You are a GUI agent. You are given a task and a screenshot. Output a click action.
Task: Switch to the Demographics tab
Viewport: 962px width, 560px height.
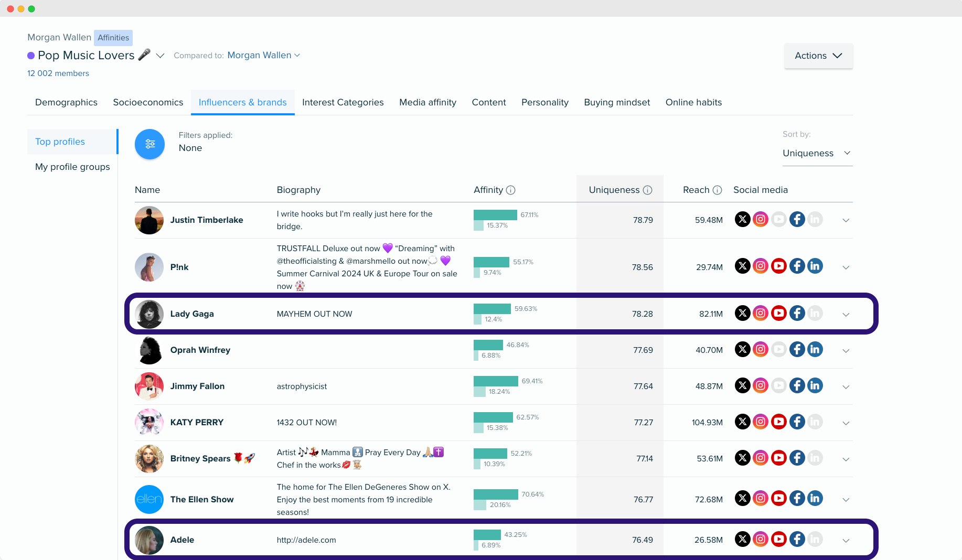pos(66,102)
